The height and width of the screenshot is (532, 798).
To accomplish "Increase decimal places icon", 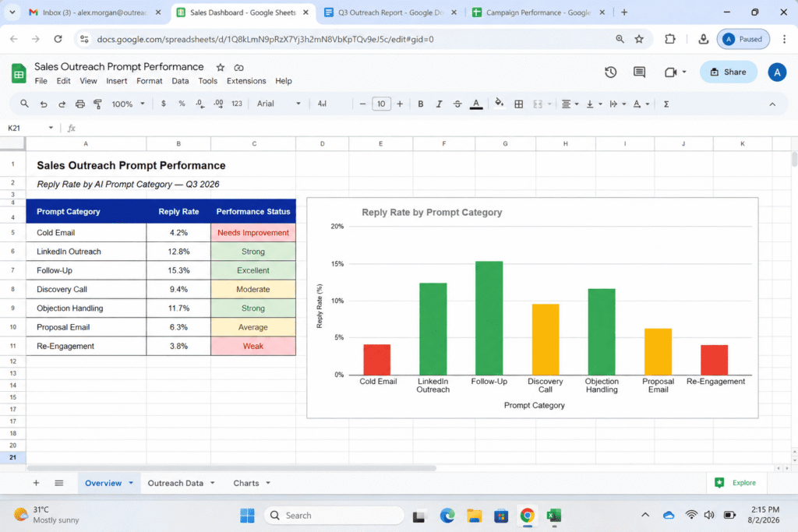I will tap(218, 104).
